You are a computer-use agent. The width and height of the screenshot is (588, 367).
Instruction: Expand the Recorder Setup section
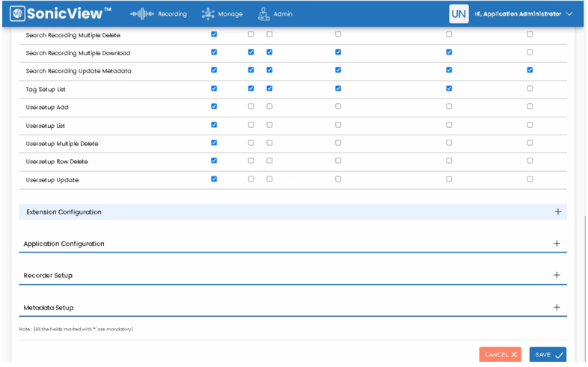pos(557,275)
